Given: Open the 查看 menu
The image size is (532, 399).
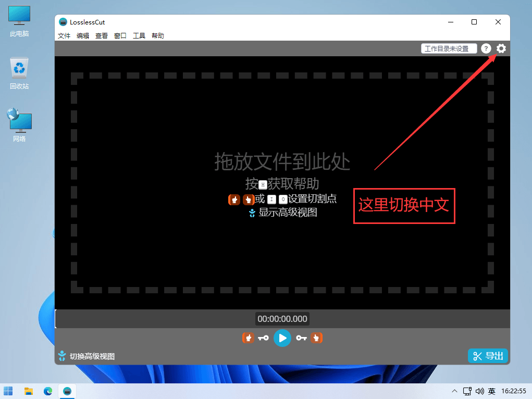Looking at the screenshot, I should pyautogui.click(x=102, y=35).
